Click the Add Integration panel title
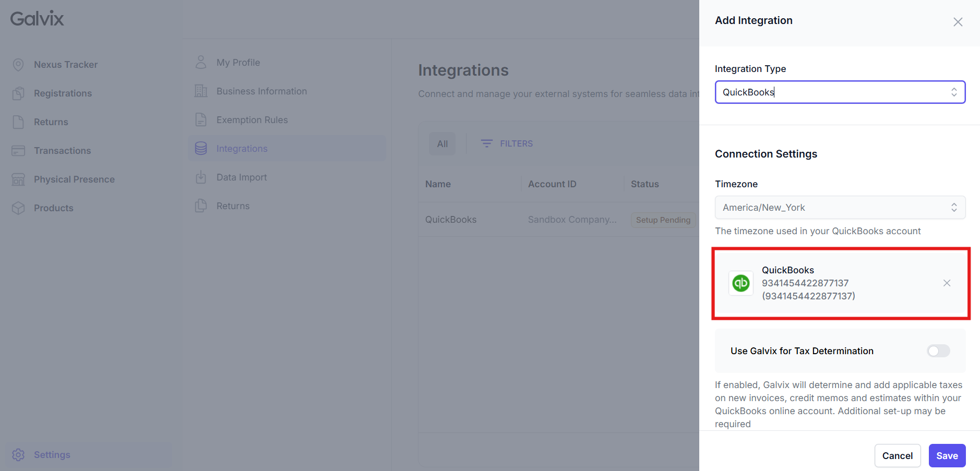 coord(754,20)
